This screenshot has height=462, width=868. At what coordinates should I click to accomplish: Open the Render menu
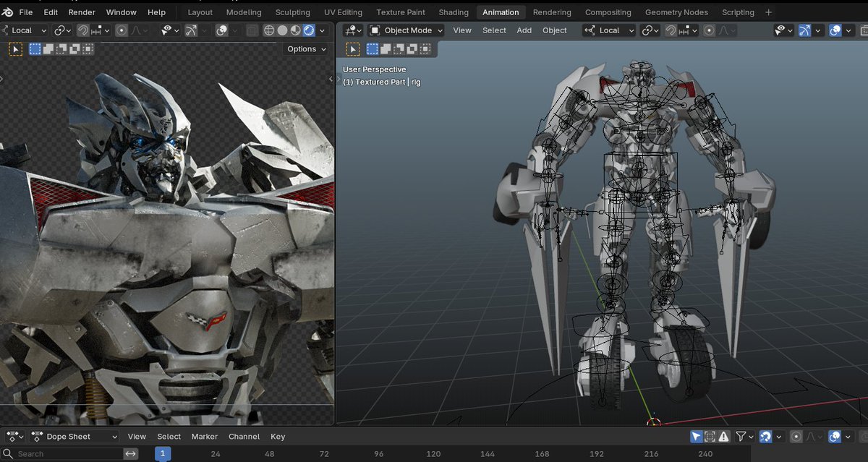coord(81,12)
